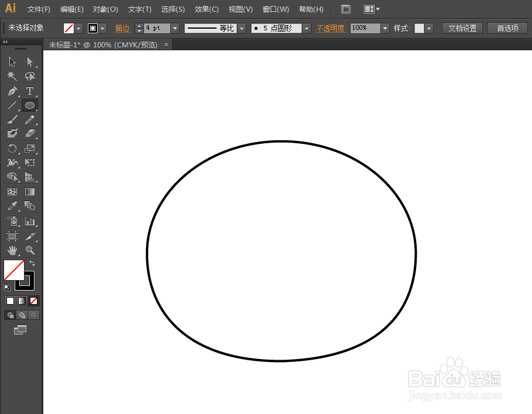Reset to default fill and stroke
This screenshot has height=414, width=532.
[7, 288]
